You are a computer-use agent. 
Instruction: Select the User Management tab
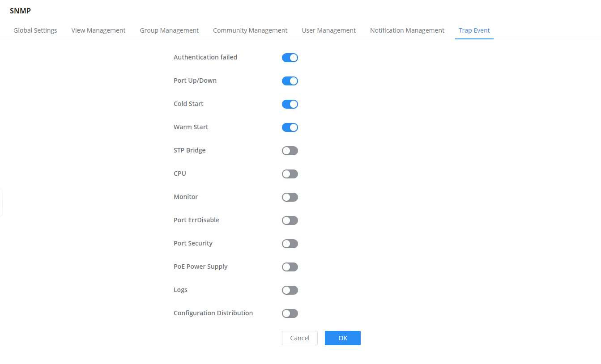[x=329, y=30]
